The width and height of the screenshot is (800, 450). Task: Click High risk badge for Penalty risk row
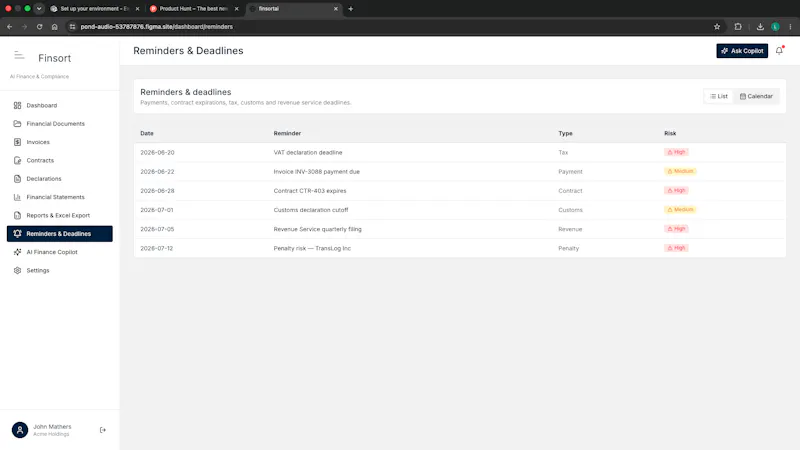coord(676,248)
